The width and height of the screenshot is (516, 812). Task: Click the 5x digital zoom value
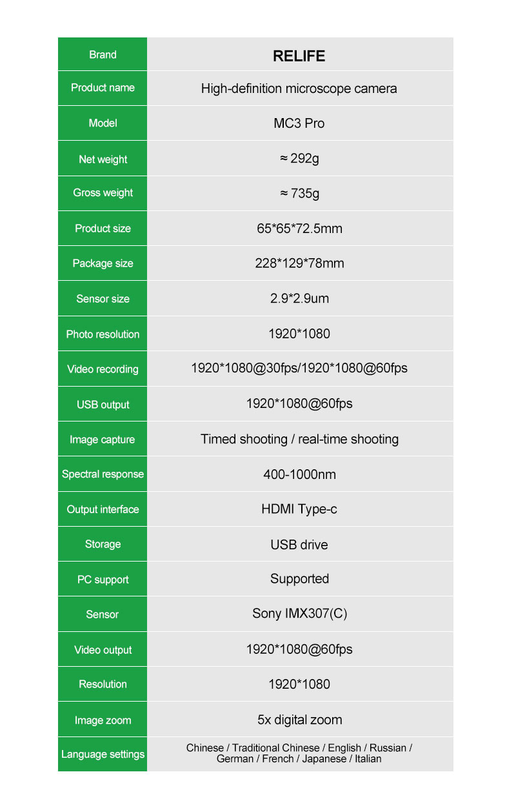pos(299,720)
